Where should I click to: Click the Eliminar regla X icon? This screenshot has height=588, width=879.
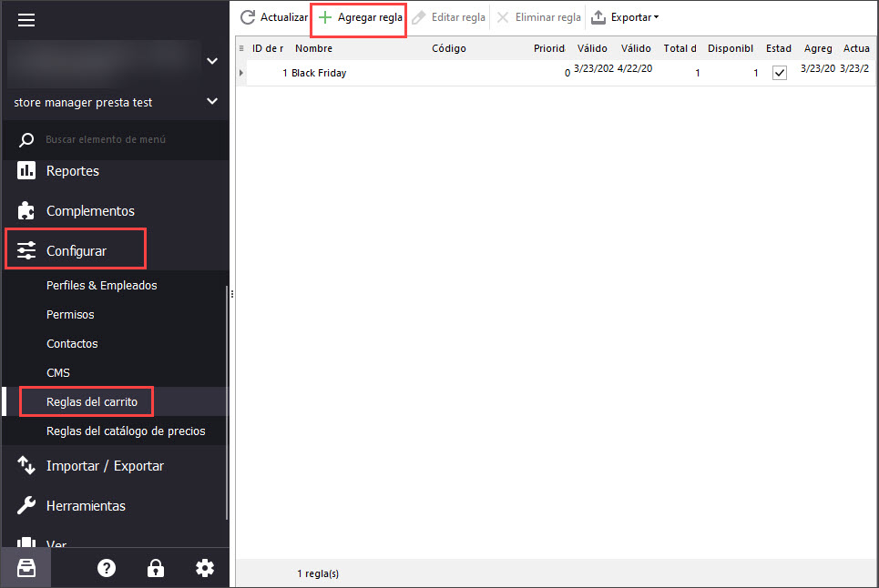pyautogui.click(x=503, y=17)
